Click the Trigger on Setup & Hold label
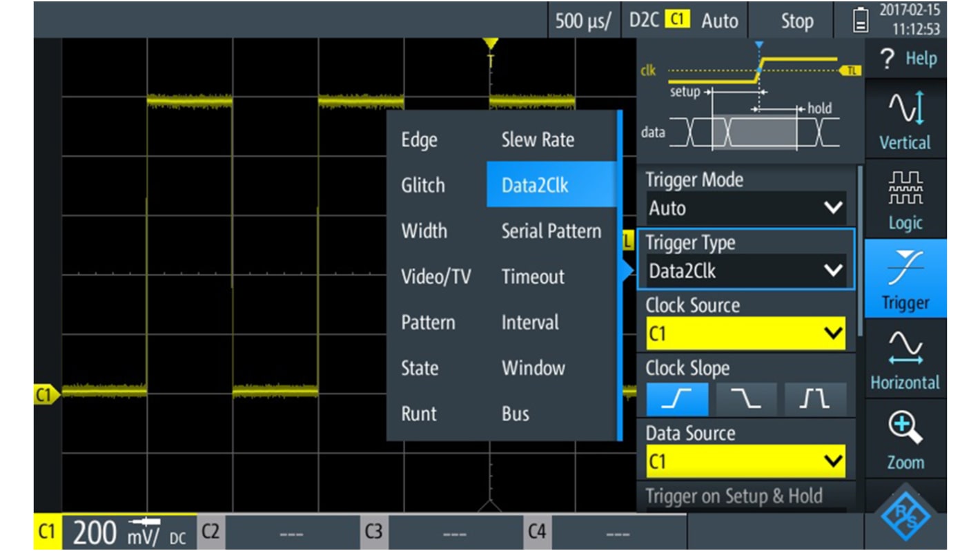The image size is (980, 551). tap(734, 496)
